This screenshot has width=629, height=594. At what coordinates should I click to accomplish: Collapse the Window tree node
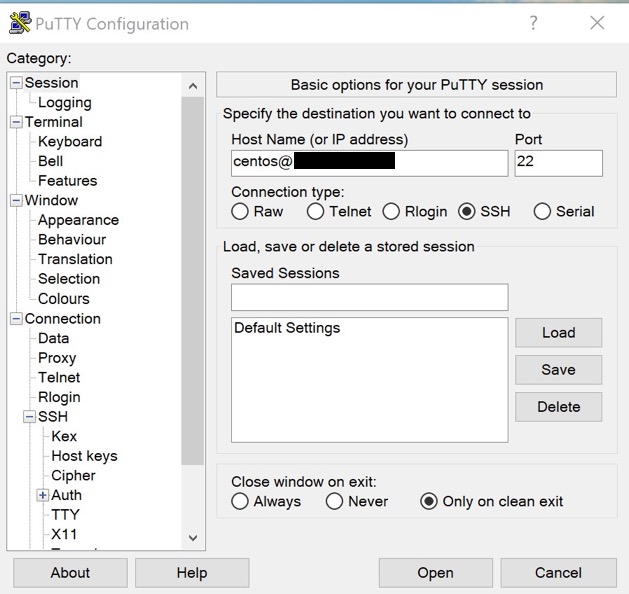click(16, 201)
